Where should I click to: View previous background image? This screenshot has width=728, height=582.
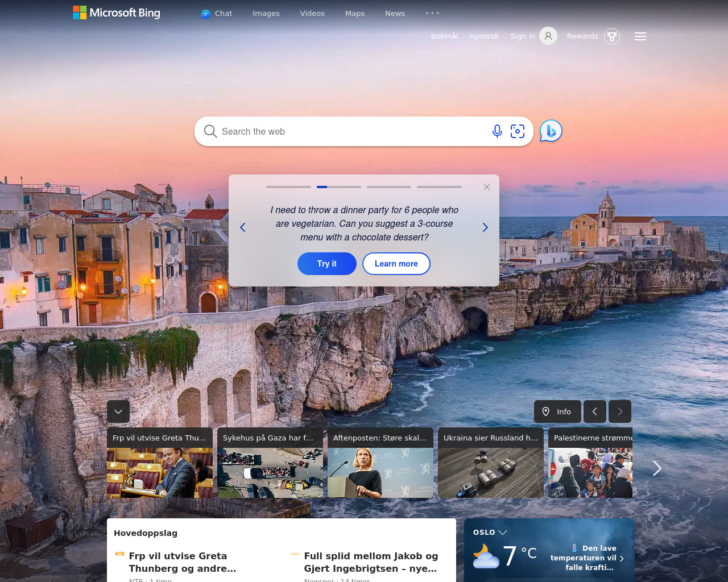coord(595,411)
